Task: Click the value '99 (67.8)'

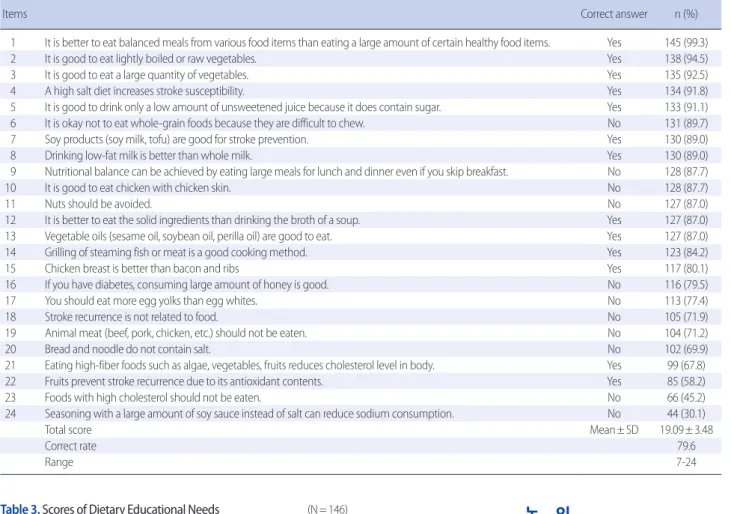Action: click(x=686, y=365)
